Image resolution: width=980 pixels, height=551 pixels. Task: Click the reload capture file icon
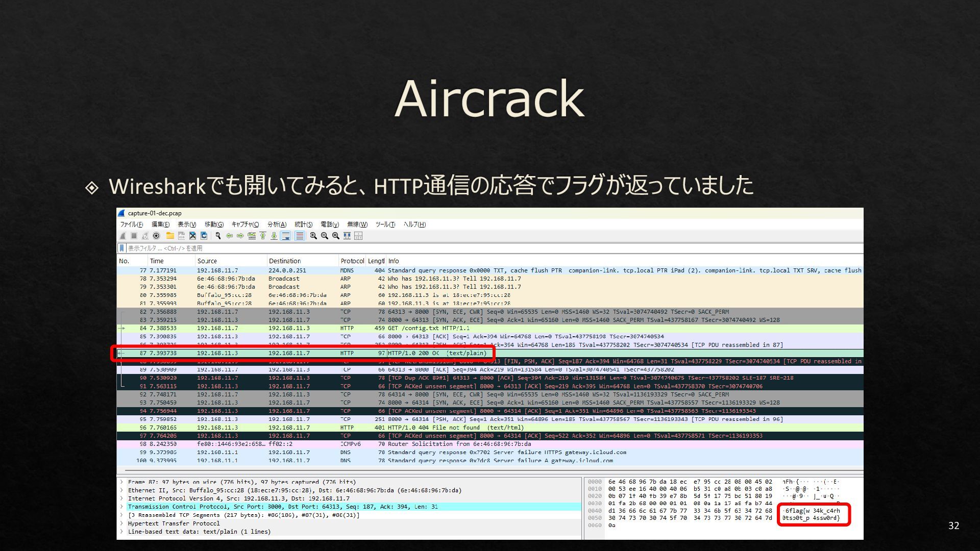coord(204,236)
